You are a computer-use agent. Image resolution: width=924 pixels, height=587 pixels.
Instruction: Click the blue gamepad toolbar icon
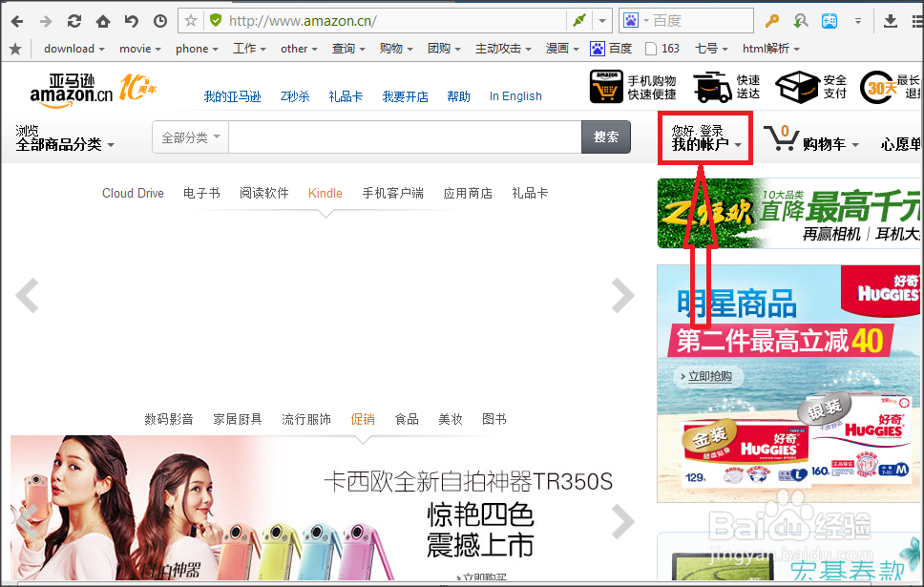coord(829,21)
